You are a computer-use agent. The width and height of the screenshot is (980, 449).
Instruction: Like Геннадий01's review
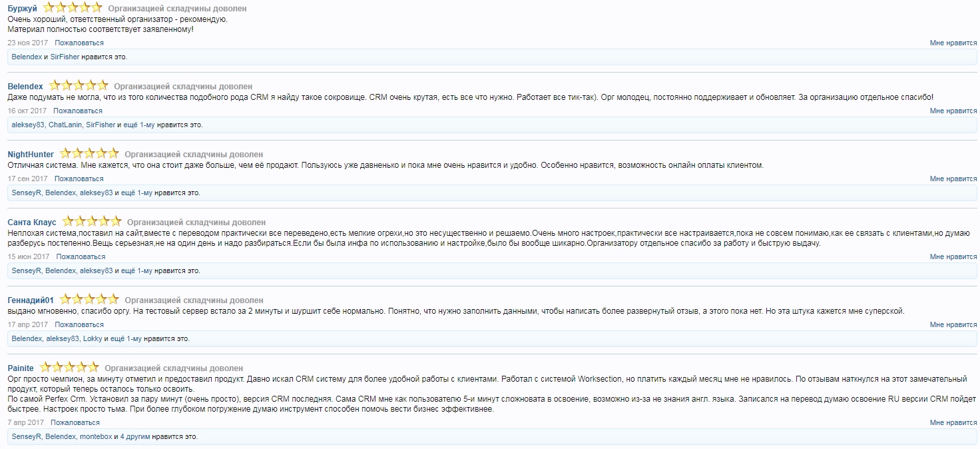tap(953, 324)
